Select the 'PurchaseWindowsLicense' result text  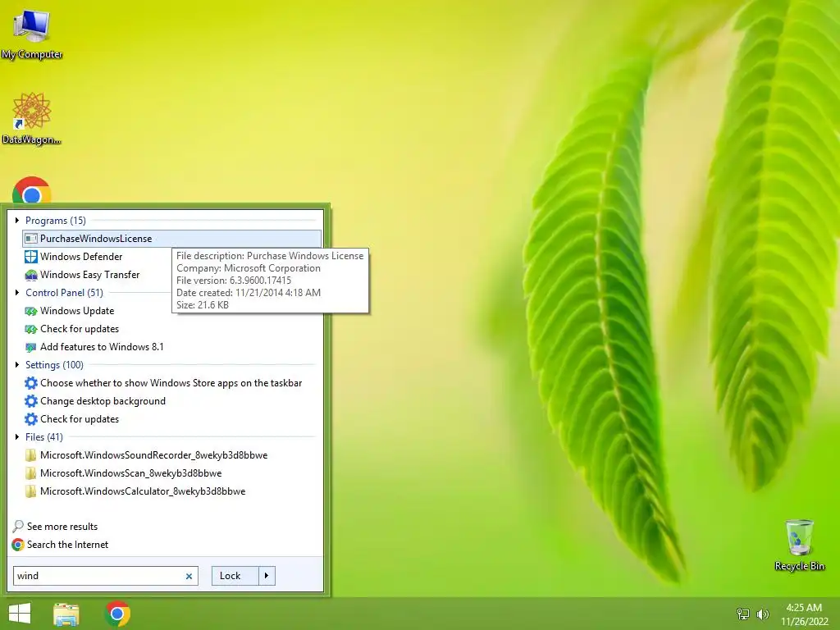tap(96, 239)
